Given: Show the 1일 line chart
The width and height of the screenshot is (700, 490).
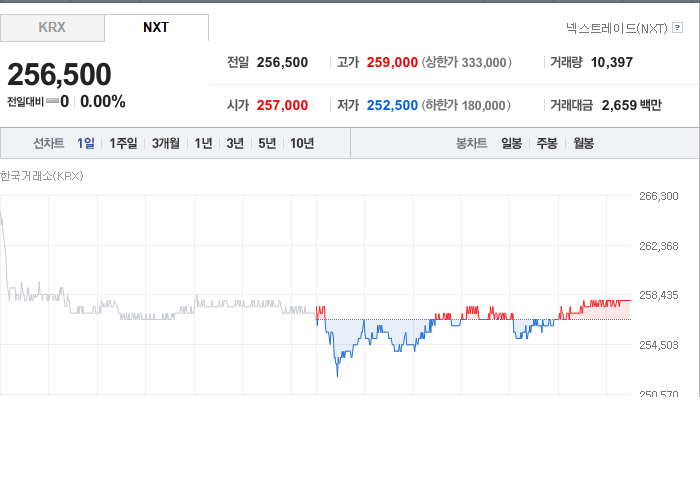Looking at the screenshot, I should click(x=86, y=143).
